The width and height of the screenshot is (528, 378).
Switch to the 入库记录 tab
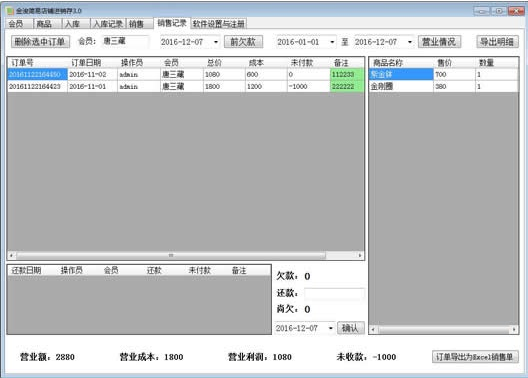108,24
